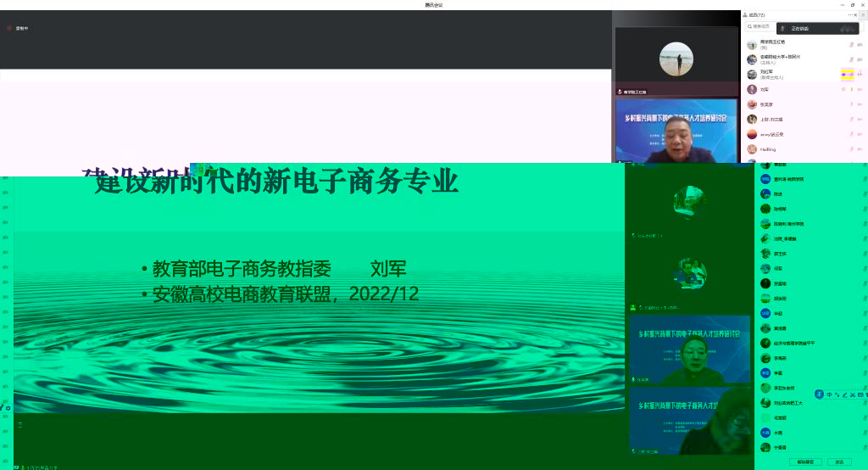Screen dimensions: 868x470
Task: Click the input method keyboard icon
Action: point(860,394)
